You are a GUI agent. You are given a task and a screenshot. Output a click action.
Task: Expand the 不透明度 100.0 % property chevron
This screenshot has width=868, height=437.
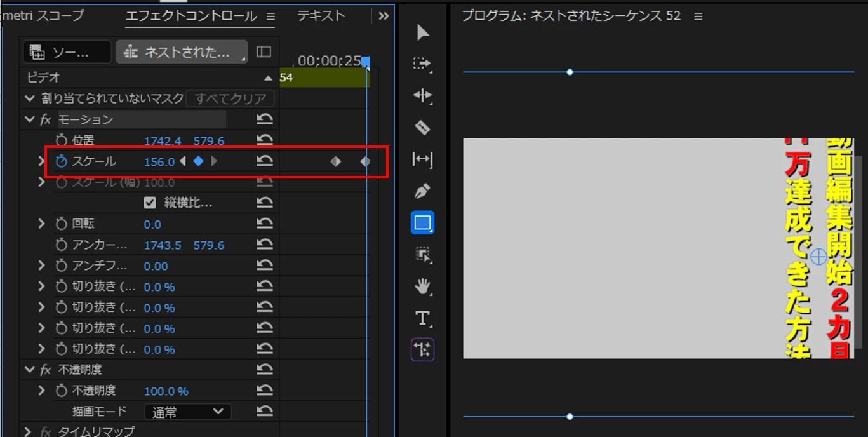42,391
